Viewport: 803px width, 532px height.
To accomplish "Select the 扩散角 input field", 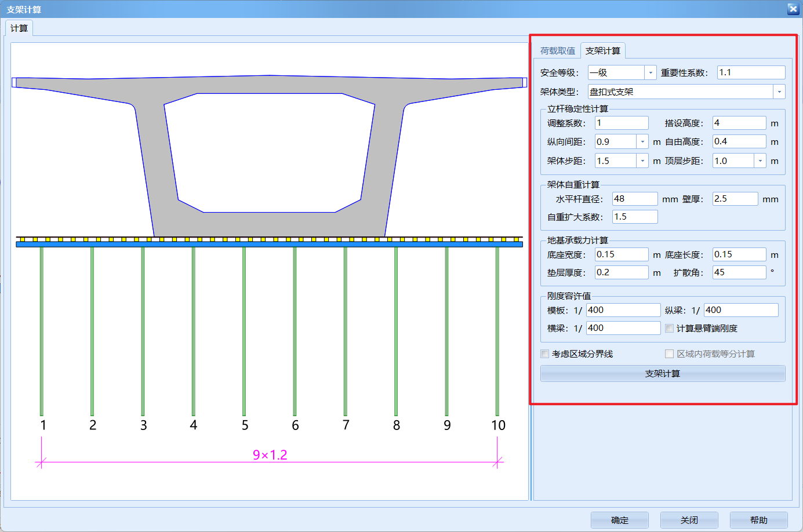I will (739, 272).
